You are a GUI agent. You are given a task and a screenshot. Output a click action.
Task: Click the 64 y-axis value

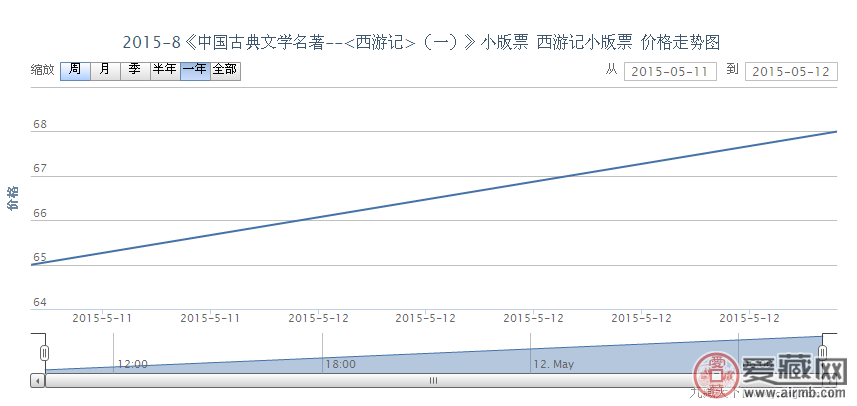(40, 302)
